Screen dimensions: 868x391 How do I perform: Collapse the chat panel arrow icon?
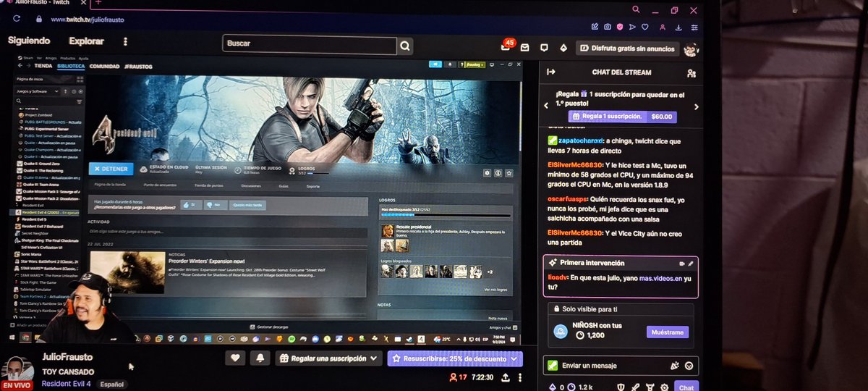pyautogui.click(x=551, y=72)
